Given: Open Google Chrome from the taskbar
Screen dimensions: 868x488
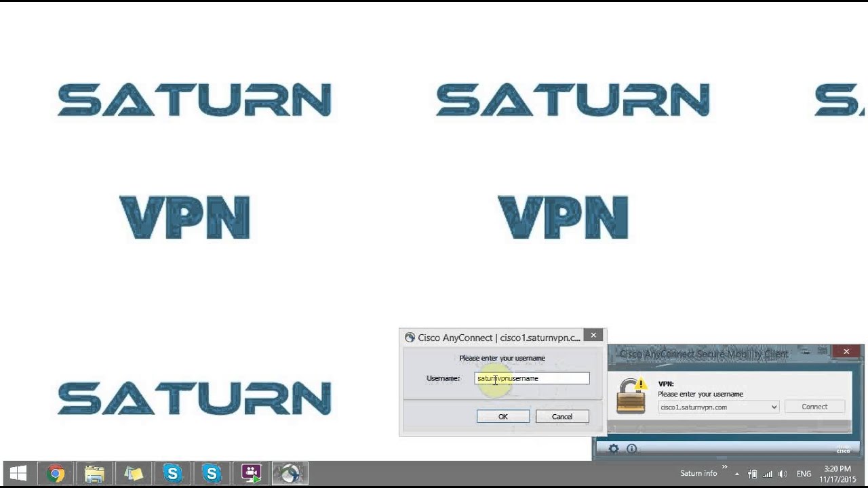Looking at the screenshot, I should (56, 473).
